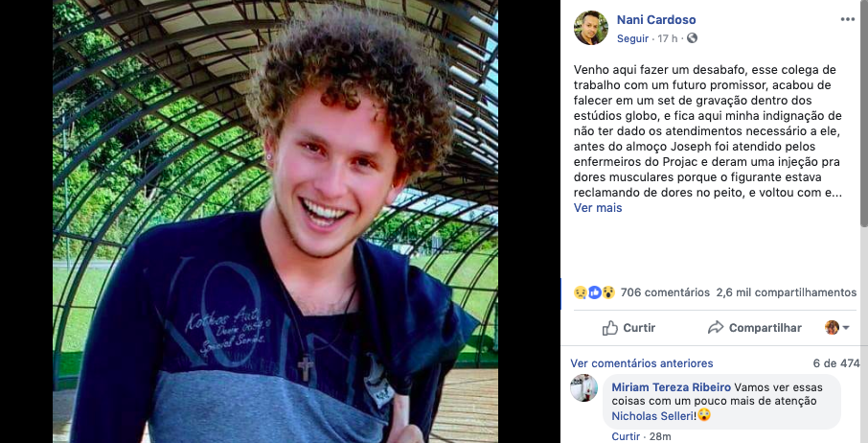Click the share arrow icon beside Compartilhar

point(716,327)
